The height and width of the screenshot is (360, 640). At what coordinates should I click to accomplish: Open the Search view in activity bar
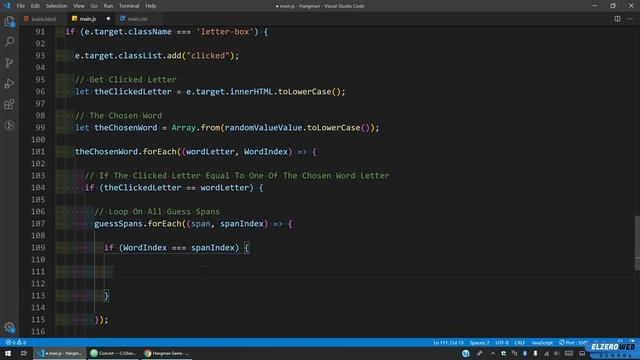[x=9, y=42]
